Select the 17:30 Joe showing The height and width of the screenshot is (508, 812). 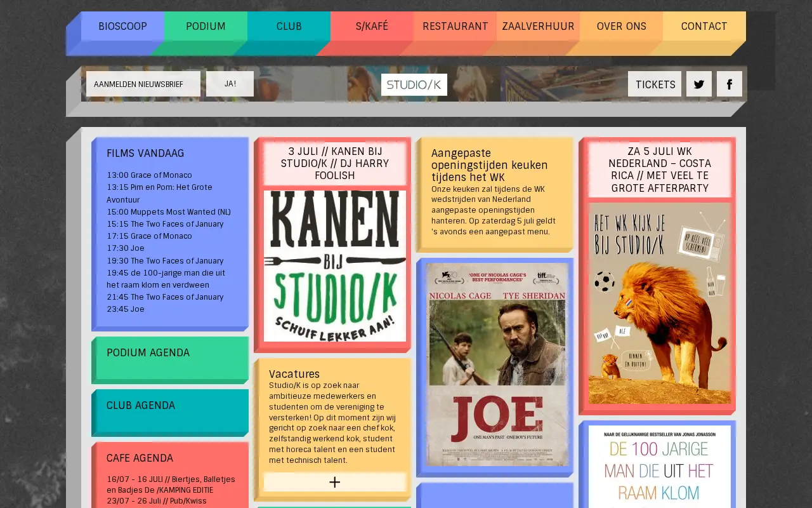(x=126, y=248)
